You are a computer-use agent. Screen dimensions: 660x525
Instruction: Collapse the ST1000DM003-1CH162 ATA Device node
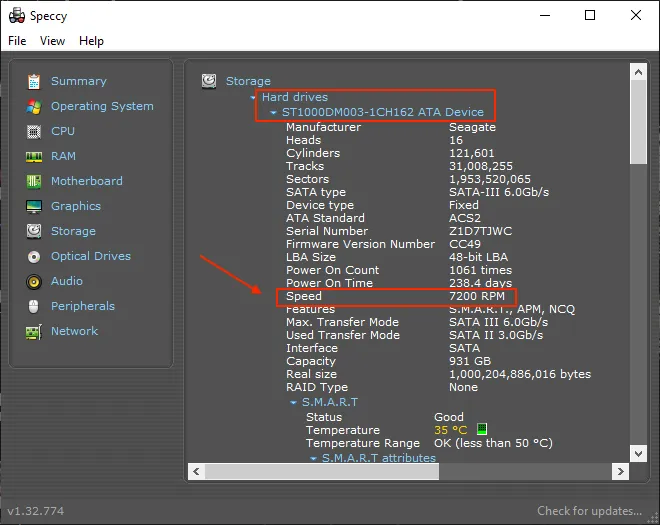tap(274, 113)
